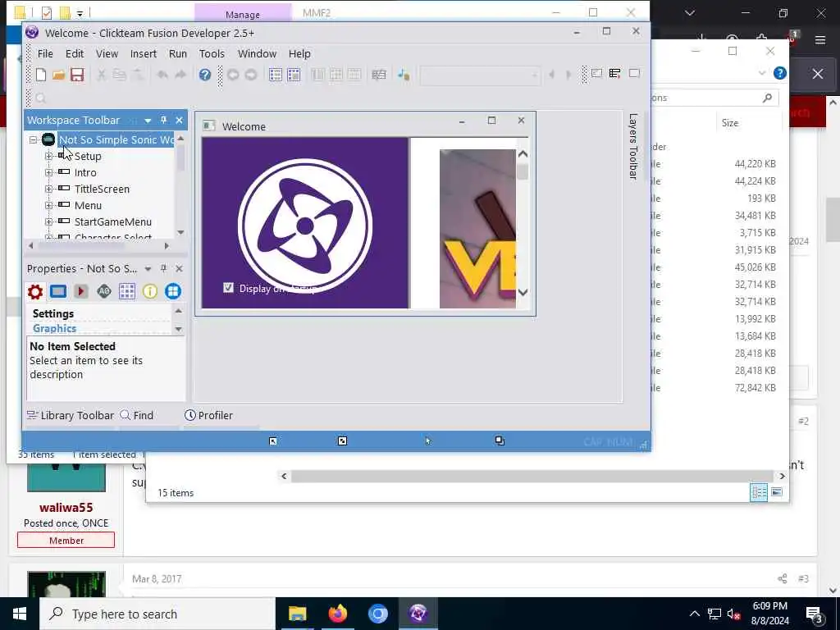The width and height of the screenshot is (840, 630).
Task: Open the Edit menu
Action: coord(75,53)
